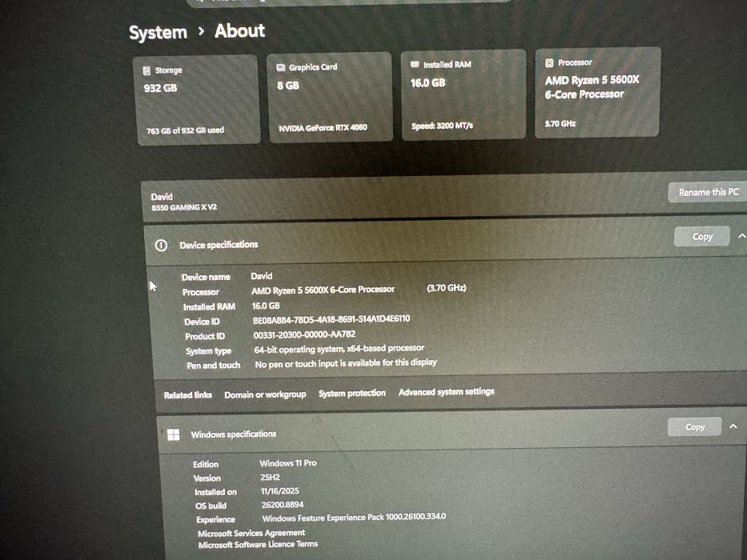The image size is (747, 560).
Task: Select the Pen and touch value text
Action: (x=346, y=363)
